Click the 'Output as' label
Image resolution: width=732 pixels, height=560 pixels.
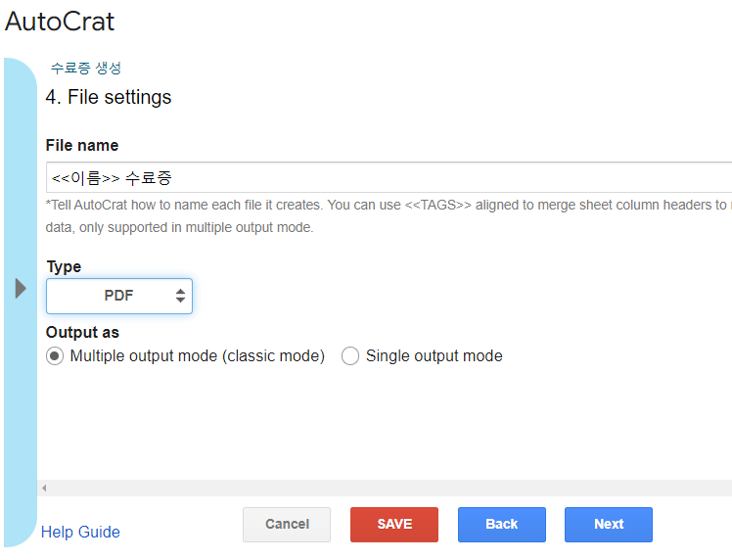coord(82,333)
